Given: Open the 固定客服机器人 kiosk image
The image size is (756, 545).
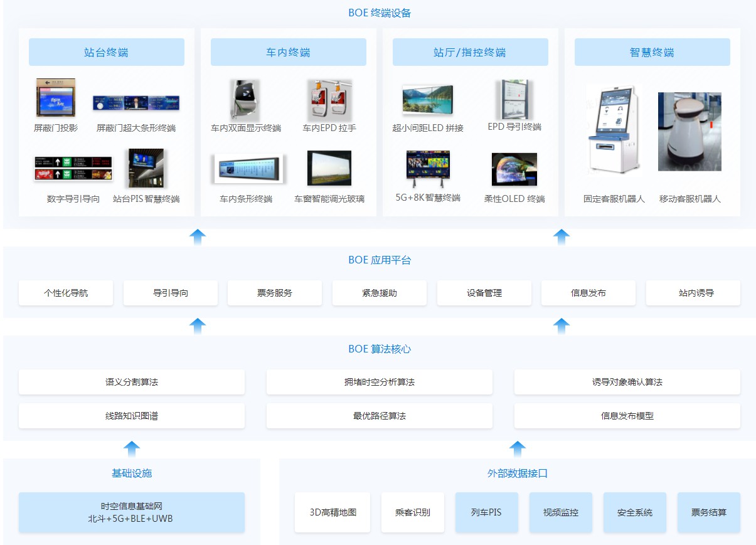Looking at the screenshot, I should point(614,130).
